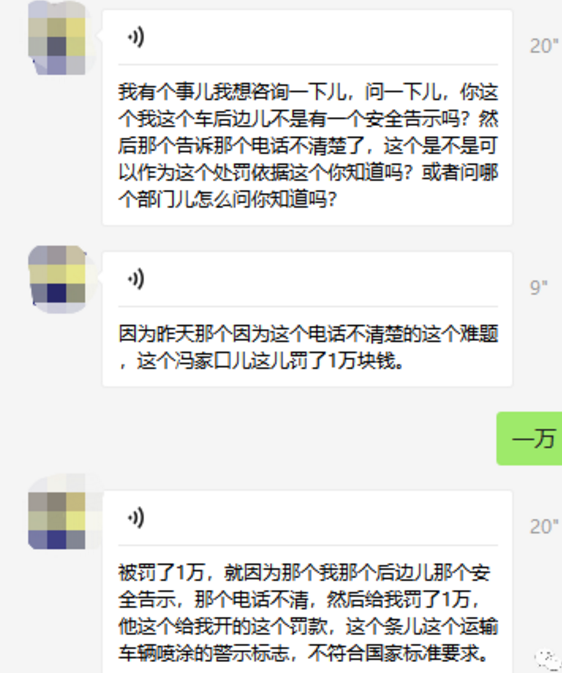The image size is (562, 673).
Task: Play the first 20-second voice message
Action: point(136,37)
